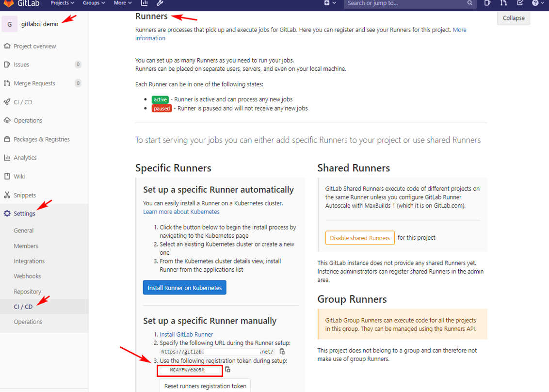Open the Admin Area wrench icon
The image size is (549, 392).
point(160,3)
